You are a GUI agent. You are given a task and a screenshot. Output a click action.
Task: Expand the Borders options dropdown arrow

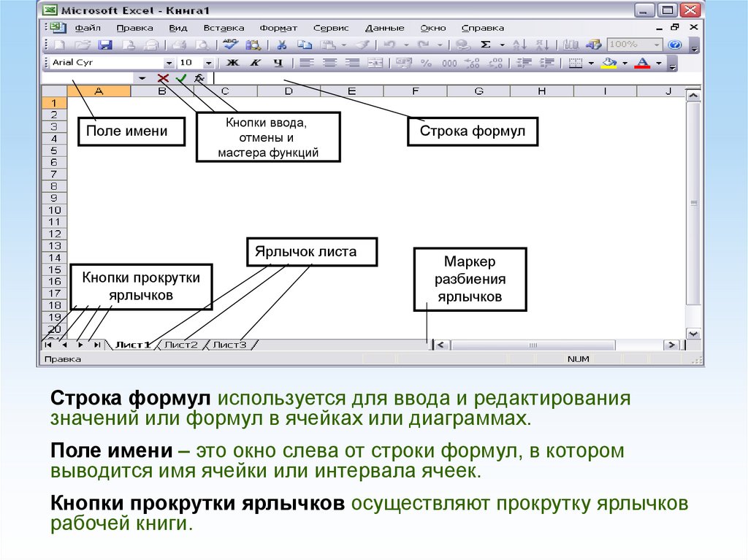tap(591, 63)
